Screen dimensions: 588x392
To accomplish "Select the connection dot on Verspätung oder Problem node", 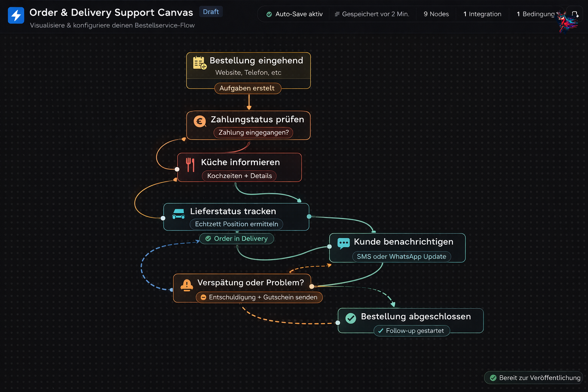I will pos(312,286).
